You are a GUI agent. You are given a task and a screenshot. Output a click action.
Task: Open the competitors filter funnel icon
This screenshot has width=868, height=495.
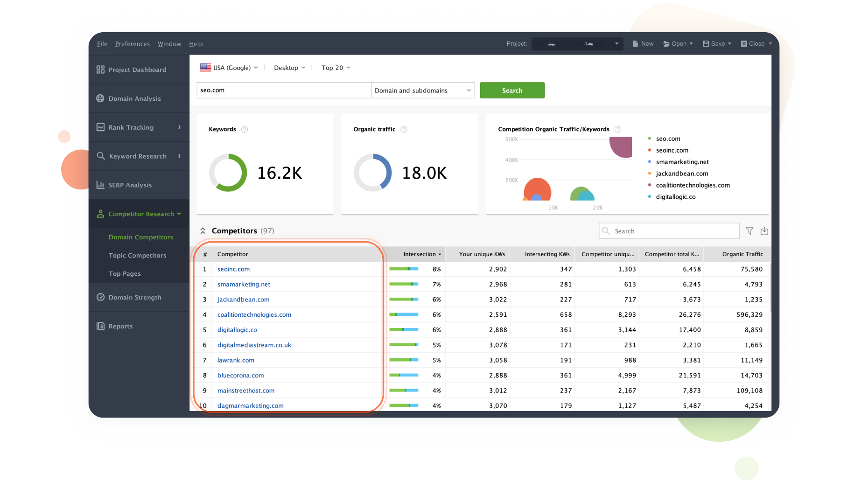(749, 231)
